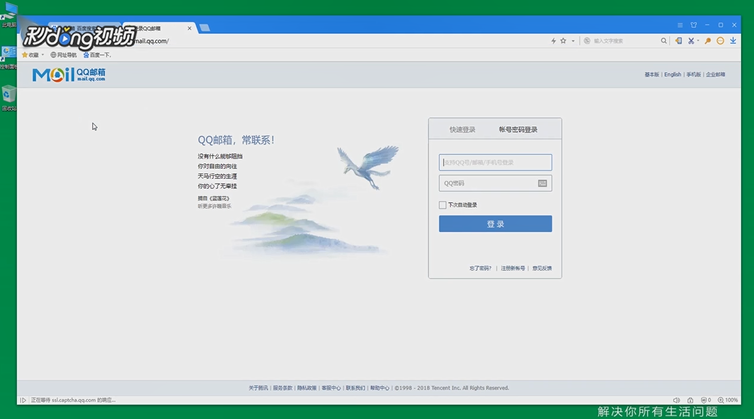Click the QQ account input field
Screen dimensions: 754x419
(x=495, y=163)
